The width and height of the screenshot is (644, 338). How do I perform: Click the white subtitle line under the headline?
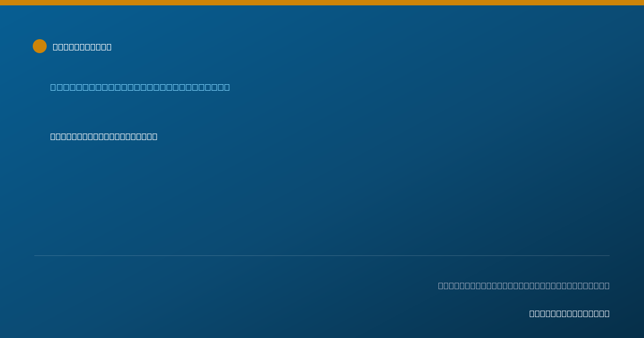pyautogui.click(x=104, y=136)
